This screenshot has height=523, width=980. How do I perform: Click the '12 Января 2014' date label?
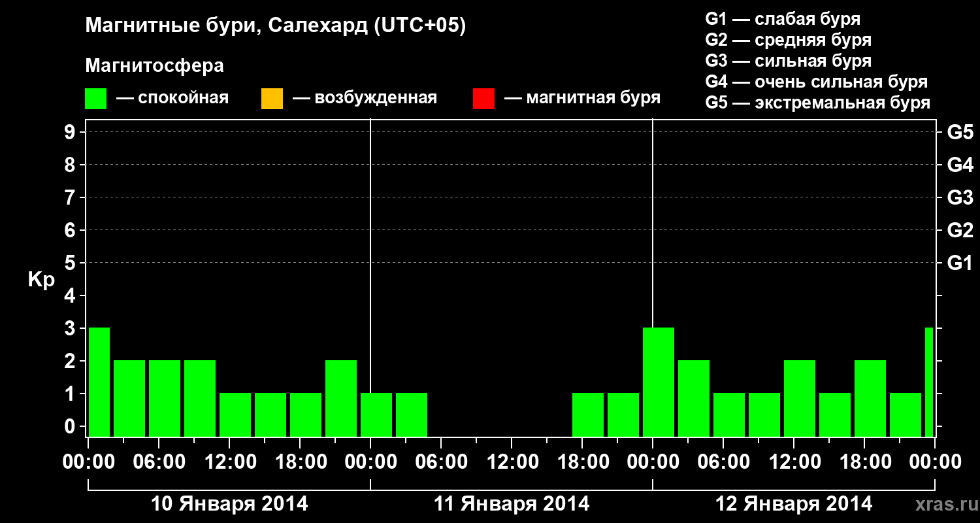point(794,504)
